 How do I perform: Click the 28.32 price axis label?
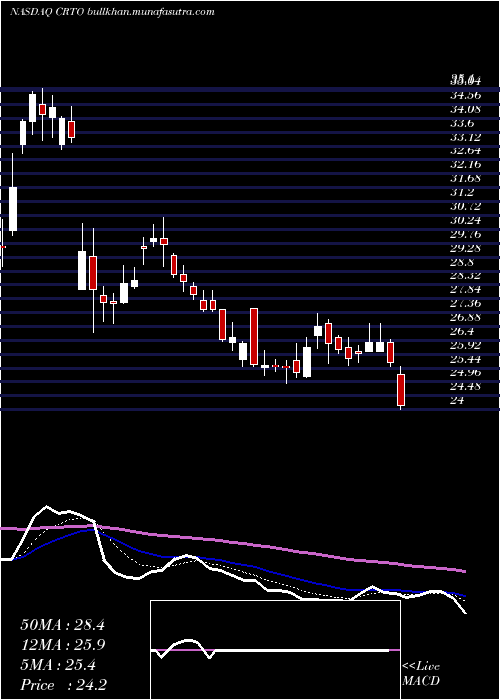[x=465, y=276]
